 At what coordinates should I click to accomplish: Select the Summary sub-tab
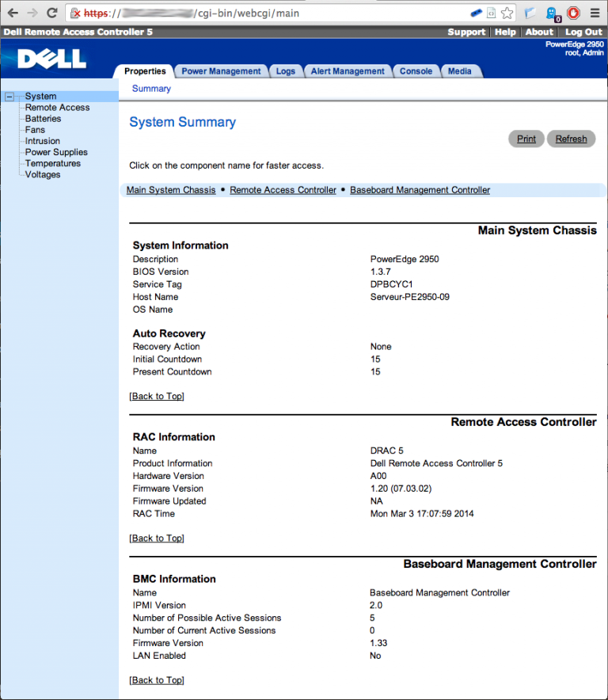pos(151,89)
